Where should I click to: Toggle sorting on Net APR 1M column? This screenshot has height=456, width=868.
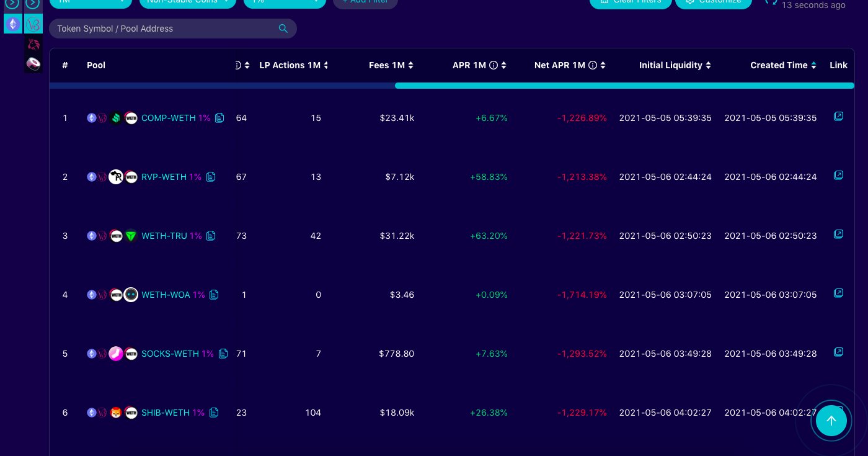(x=602, y=65)
